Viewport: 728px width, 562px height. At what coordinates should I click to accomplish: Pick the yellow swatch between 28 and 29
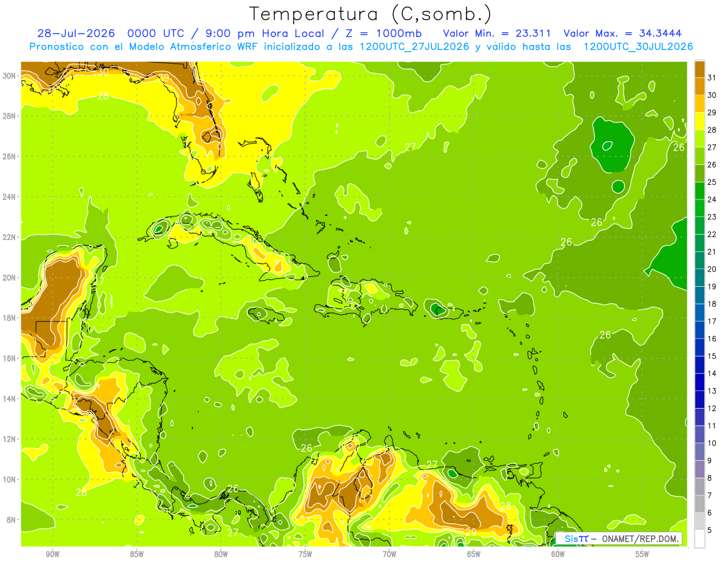tap(699, 121)
